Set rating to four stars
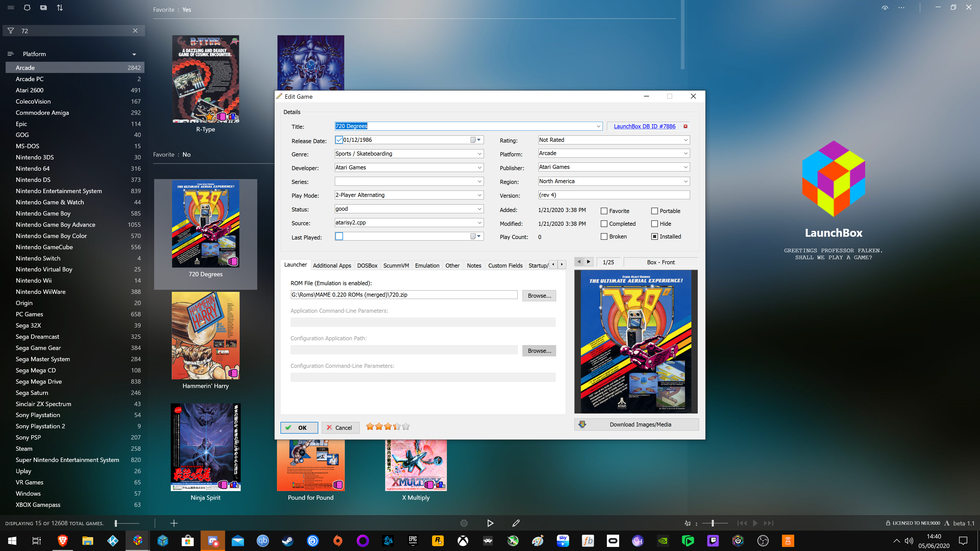This screenshot has height=551, width=980. [397, 427]
